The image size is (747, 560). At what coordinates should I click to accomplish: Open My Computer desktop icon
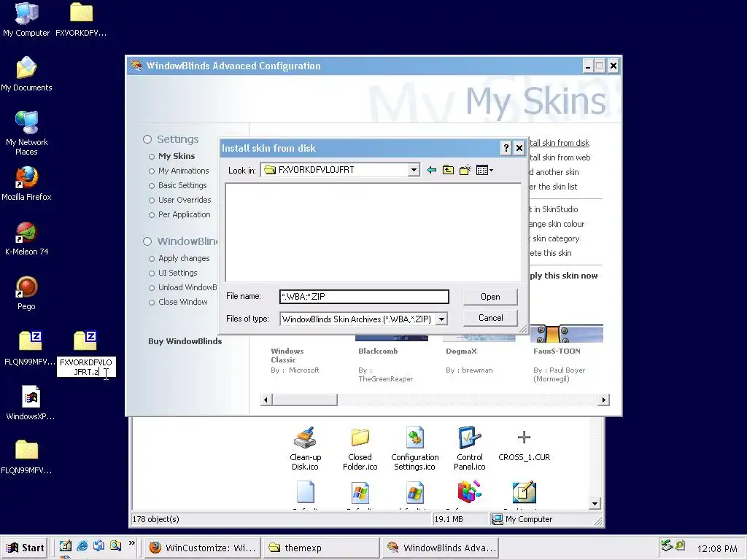(26, 19)
